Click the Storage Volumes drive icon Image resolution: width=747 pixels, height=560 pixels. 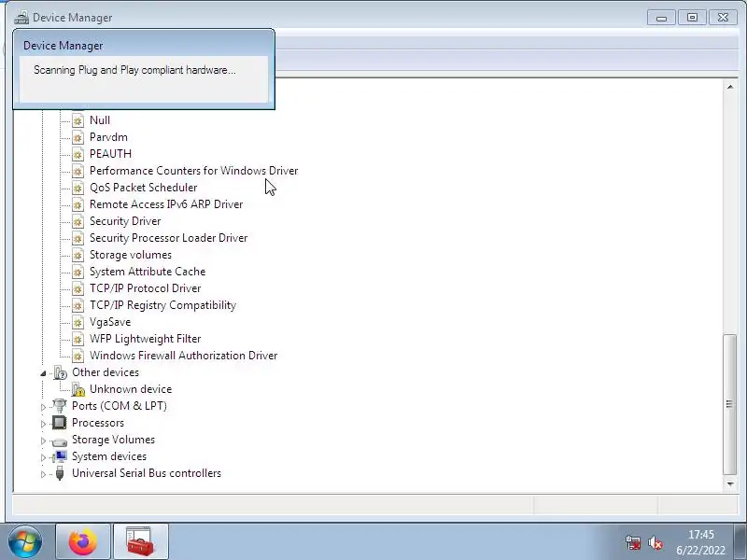60,441
